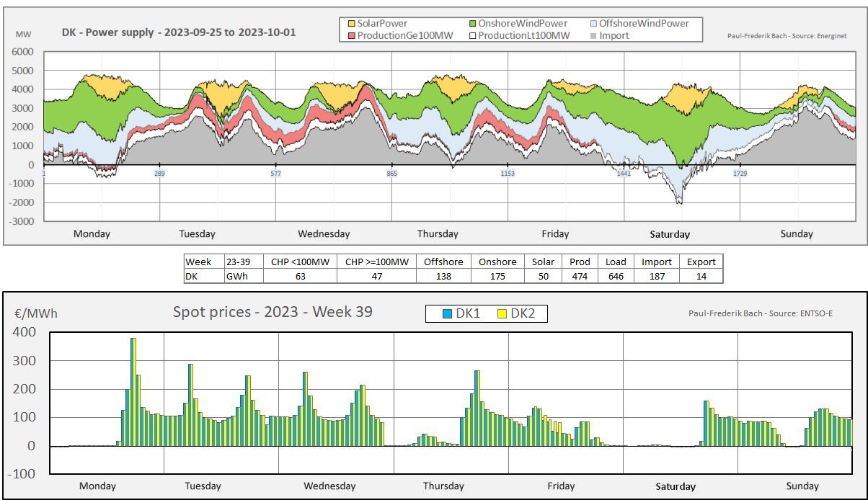Click the green OnshoreWindPower legend swatch
868x500 pixels.
[x=472, y=24]
